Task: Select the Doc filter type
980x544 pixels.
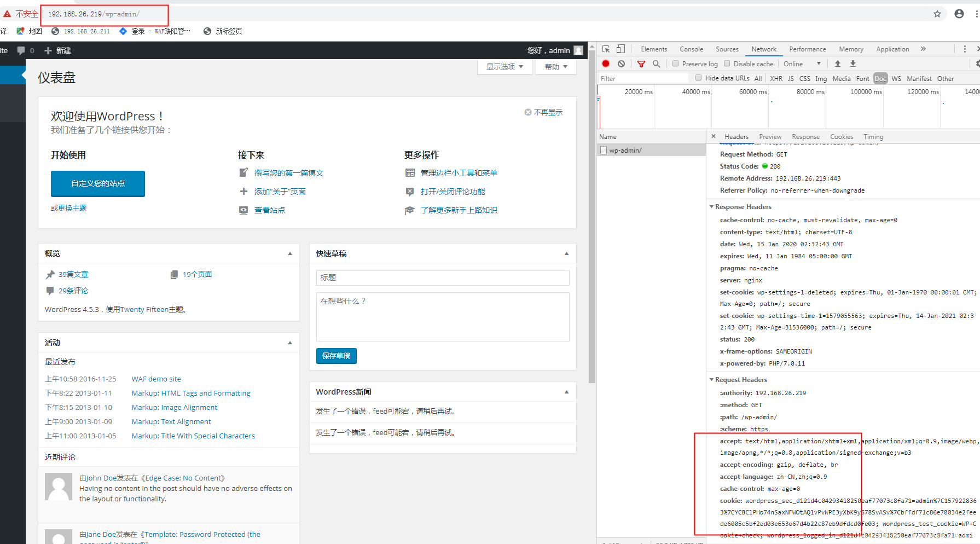Action: click(880, 79)
